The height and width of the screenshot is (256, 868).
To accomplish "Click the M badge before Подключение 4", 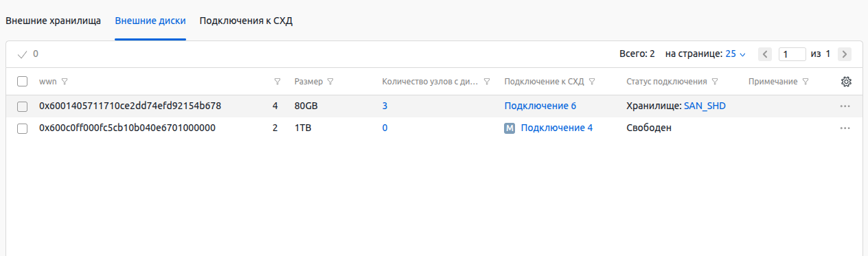I will pyautogui.click(x=510, y=128).
